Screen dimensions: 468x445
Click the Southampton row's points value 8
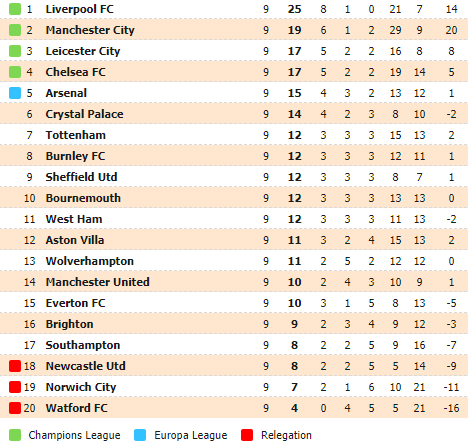click(294, 345)
